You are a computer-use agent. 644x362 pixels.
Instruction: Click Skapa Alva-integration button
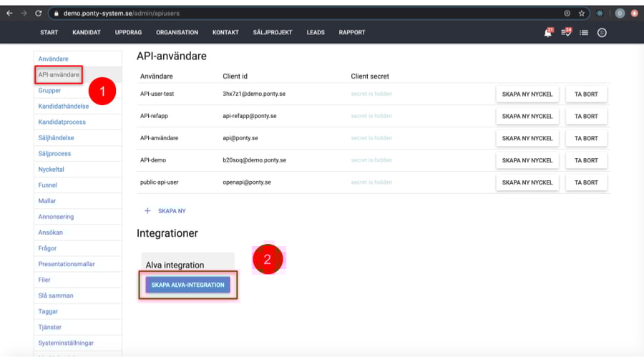click(188, 285)
